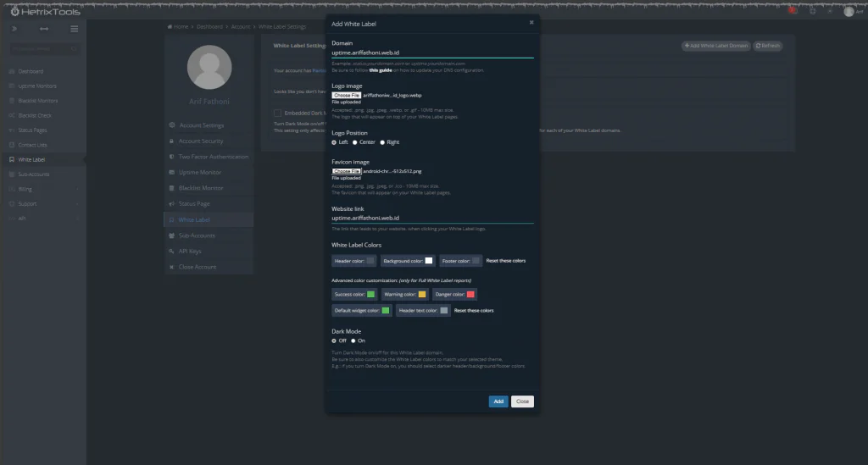Set Dark Mode to Off
868x465 pixels.
click(x=334, y=341)
